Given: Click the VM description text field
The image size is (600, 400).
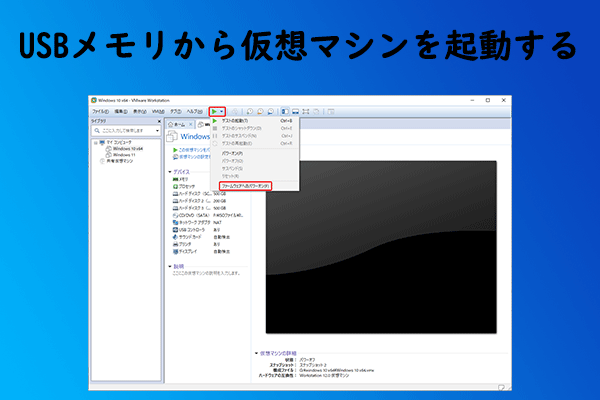Looking at the screenshot, I should (x=209, y=273).
